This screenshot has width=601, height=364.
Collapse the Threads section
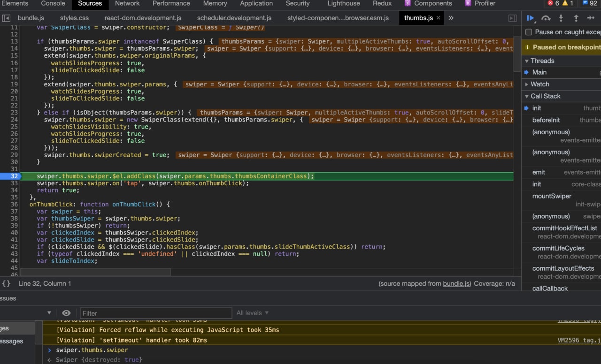(x=542, y=61)
